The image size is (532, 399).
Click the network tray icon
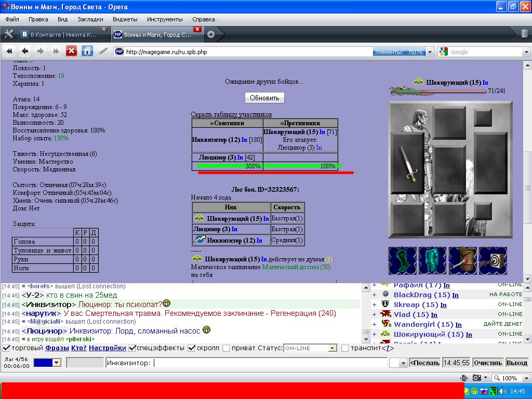[494, 391]
